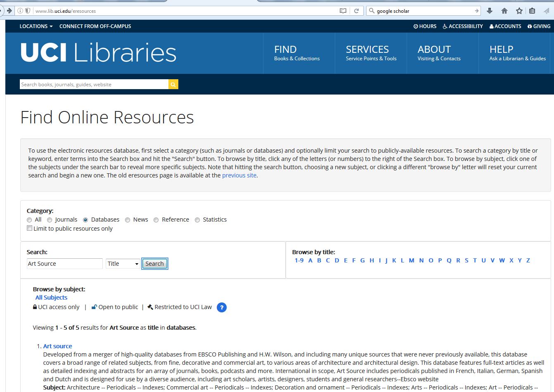Image resolution: width=554 pixels, height=392 pixels.
Task: Open the Title search-type dropdown
Action: pos(123,264)
